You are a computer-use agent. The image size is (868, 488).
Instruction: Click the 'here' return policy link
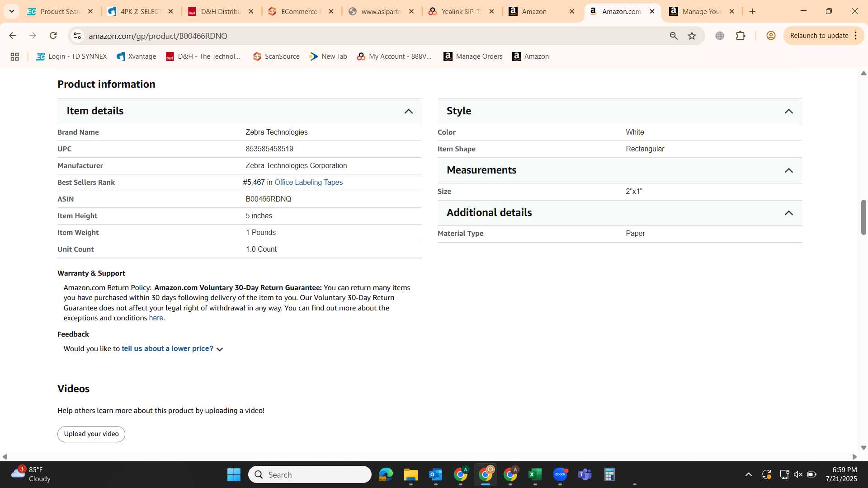156,318
